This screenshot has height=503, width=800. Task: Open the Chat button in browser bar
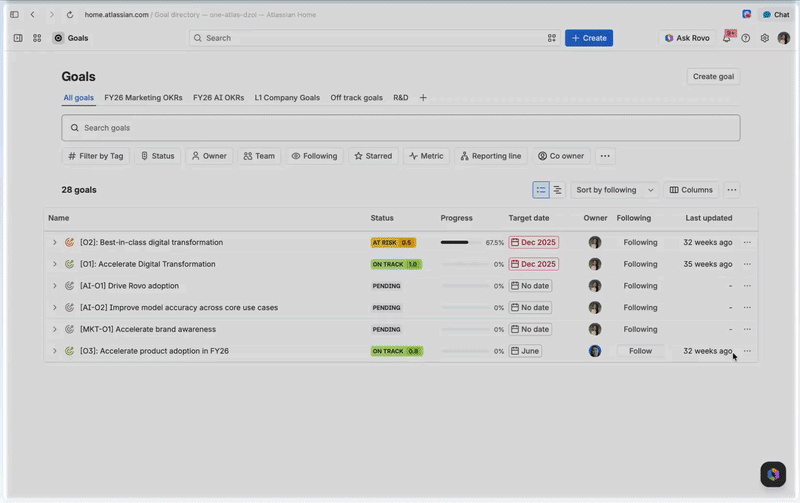(776, 14)
